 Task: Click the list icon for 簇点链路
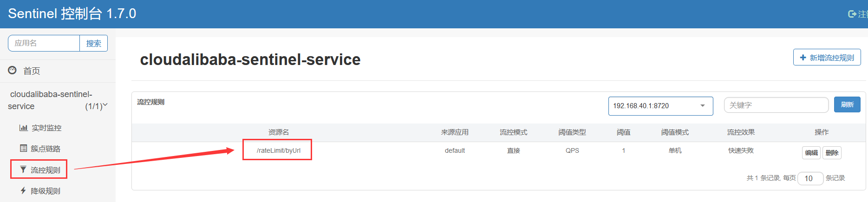pyautogui.click(x=23, y=149)
